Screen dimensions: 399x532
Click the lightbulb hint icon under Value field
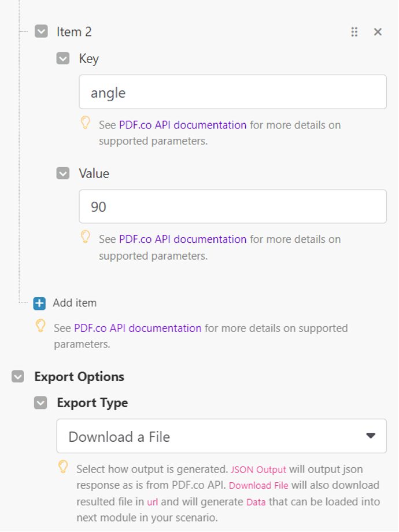(86, 237)
